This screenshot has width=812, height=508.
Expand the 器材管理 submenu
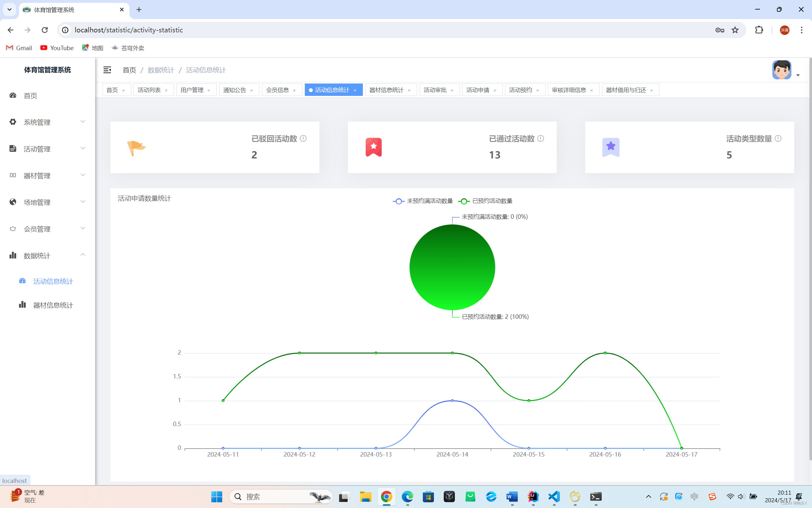click(82, 175)
